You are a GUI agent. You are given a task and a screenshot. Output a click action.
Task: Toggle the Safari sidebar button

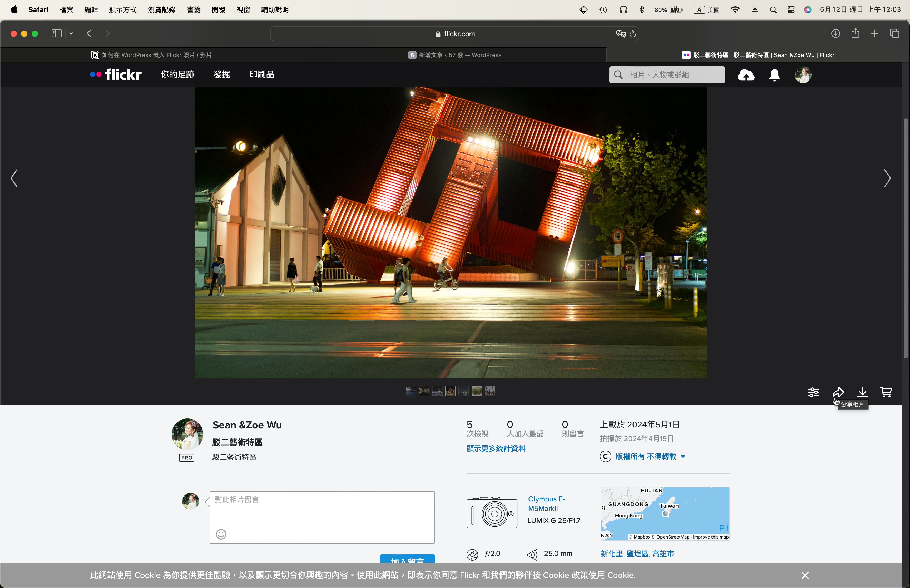pyautogui.click(x=57, y=34)
